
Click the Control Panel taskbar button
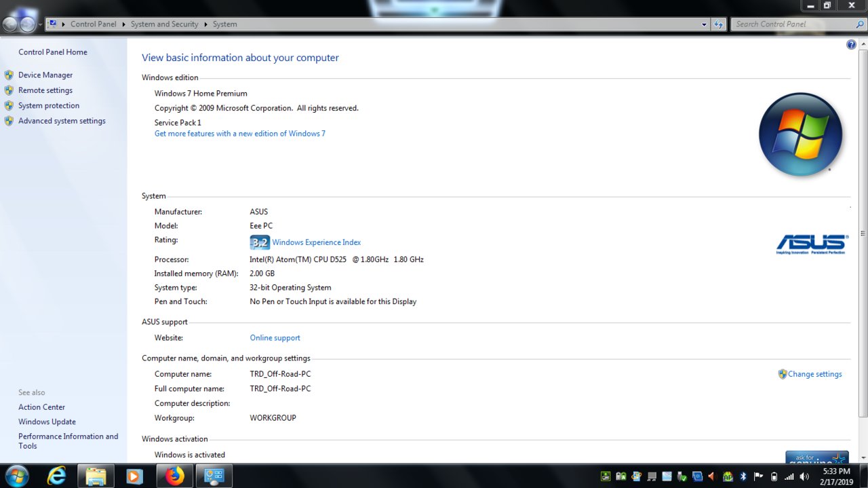(214, 476)
